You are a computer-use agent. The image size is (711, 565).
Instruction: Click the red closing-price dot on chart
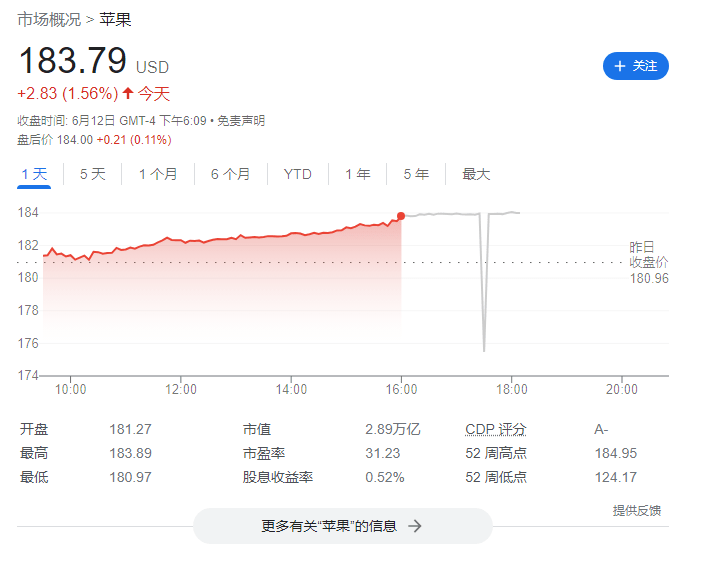pyautogui.click(x=401, y=216)
